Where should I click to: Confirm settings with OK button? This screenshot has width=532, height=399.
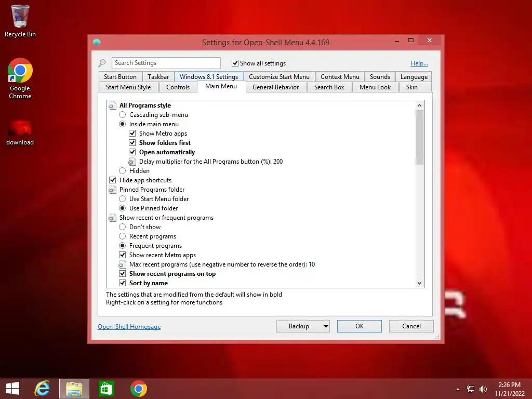pyautogui.click(x=360, y=326)
